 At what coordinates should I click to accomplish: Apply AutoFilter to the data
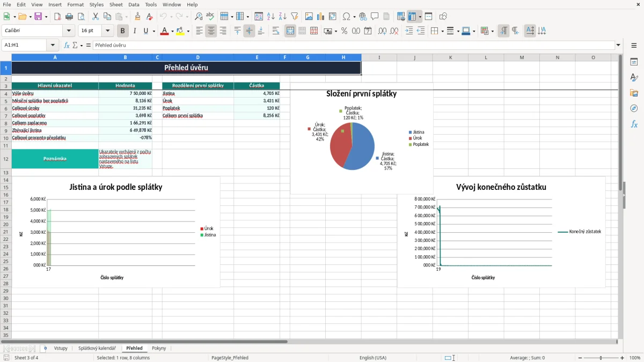pyautogui.click(x=295, y=17)
